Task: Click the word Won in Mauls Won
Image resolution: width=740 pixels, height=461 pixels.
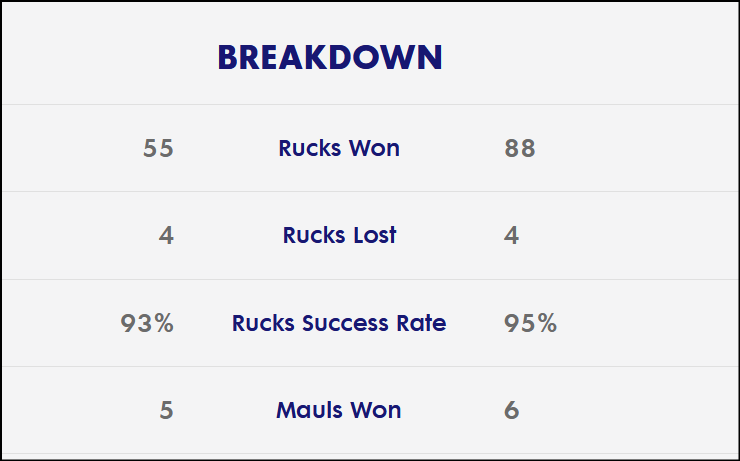Action: pos(374,410)
